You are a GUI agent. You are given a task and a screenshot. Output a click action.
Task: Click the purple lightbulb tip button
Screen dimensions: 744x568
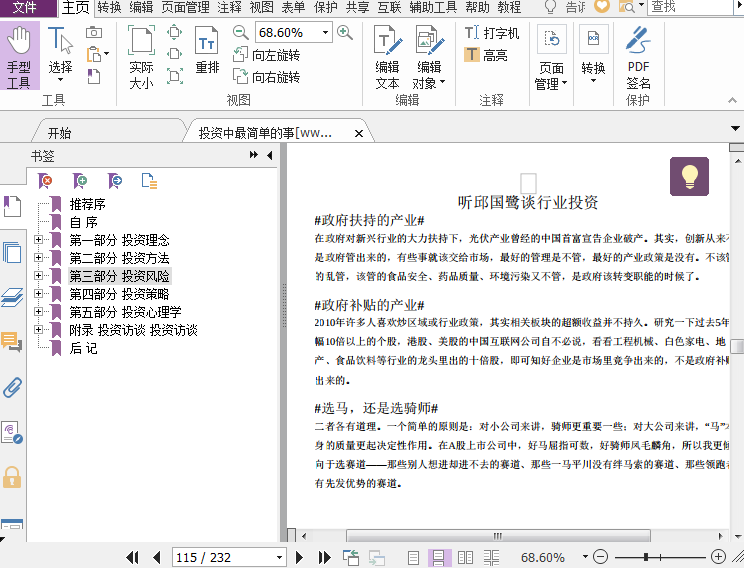(689, 177)
